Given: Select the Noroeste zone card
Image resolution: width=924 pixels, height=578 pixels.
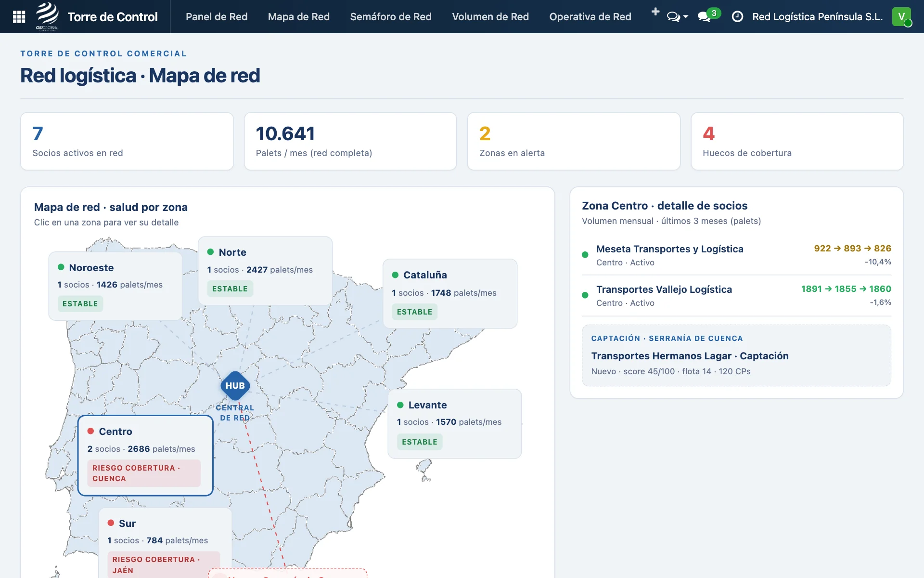Looking at the screenshot, I should tap(115, 286).
